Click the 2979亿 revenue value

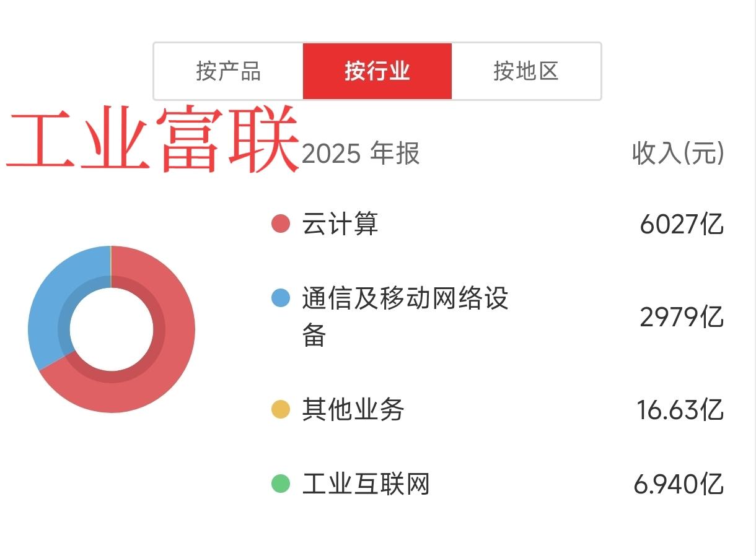(x=682, y=317)
